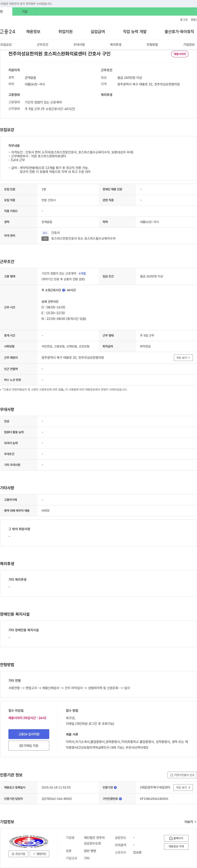Click the contact 김은옥(062-266-8500)
Screen dimensions: 197x868
pyautogui.click(x=57, y=799)
